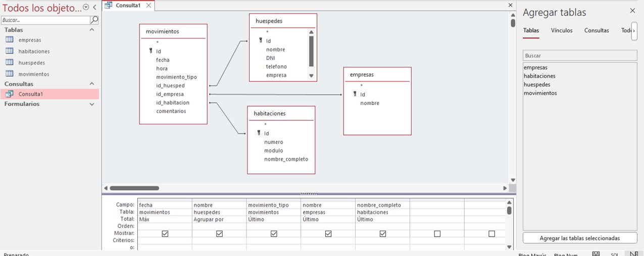
Task: Select comentarios field in movimientos table
Action: click(x=171, y=111)
